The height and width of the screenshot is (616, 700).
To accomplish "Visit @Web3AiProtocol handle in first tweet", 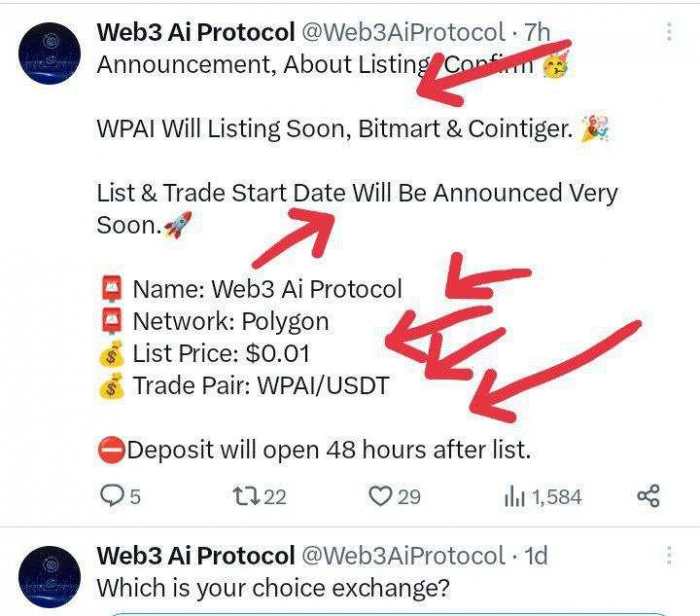I will 404,32.
